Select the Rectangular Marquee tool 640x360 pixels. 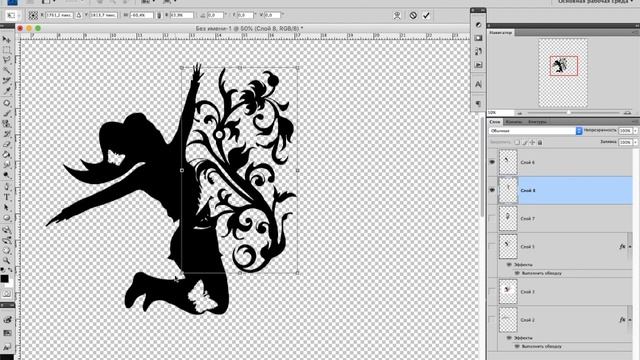(x=6, y=50)
